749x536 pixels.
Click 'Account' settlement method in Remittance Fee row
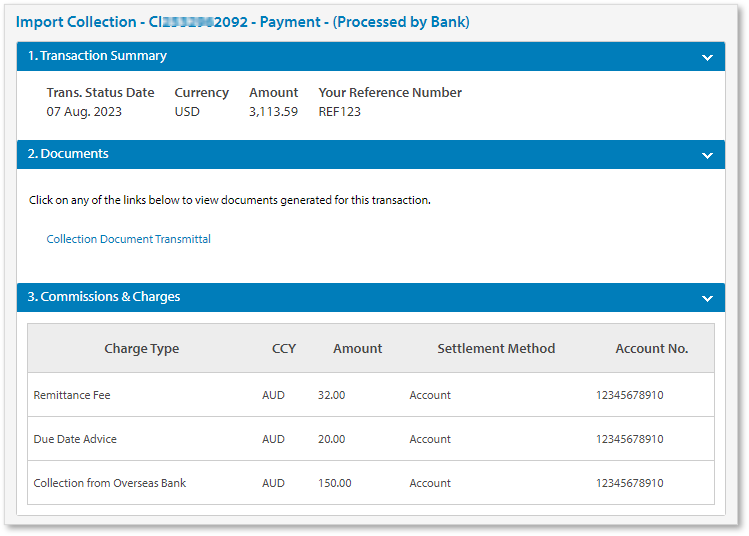430,395
